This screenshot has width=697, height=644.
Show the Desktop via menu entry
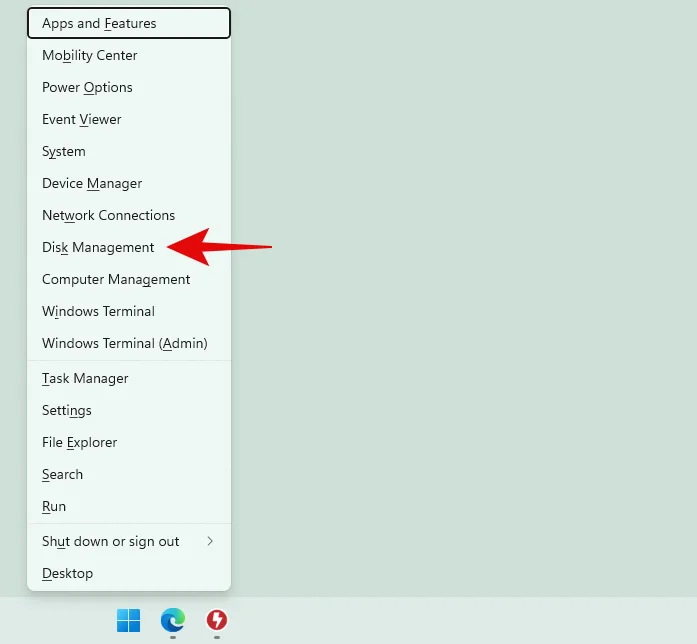click(x=67, y=573)
